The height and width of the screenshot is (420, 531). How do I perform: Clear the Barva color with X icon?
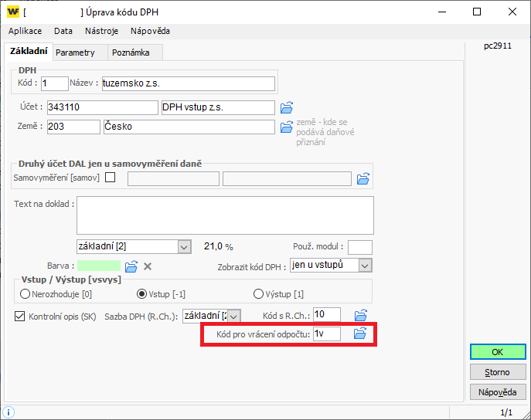148,266
